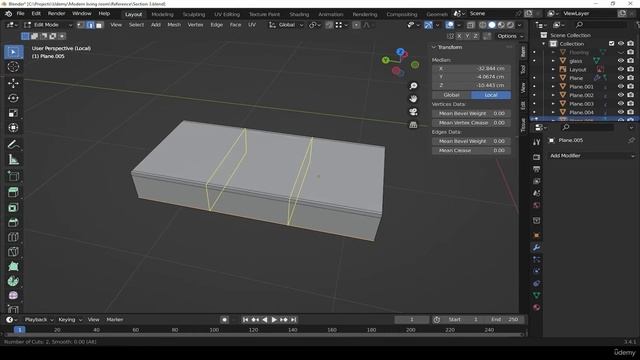Select the Knife tool

coord(13,252)
